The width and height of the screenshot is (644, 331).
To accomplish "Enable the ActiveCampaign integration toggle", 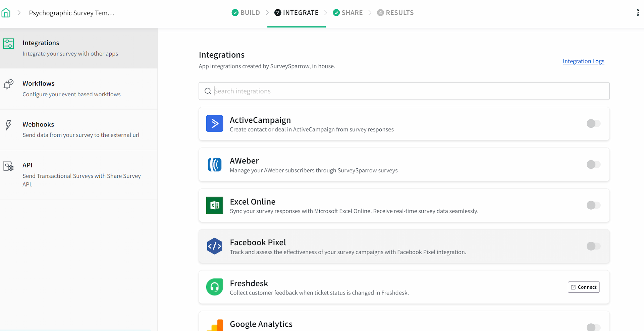I will tap(593, 123).
